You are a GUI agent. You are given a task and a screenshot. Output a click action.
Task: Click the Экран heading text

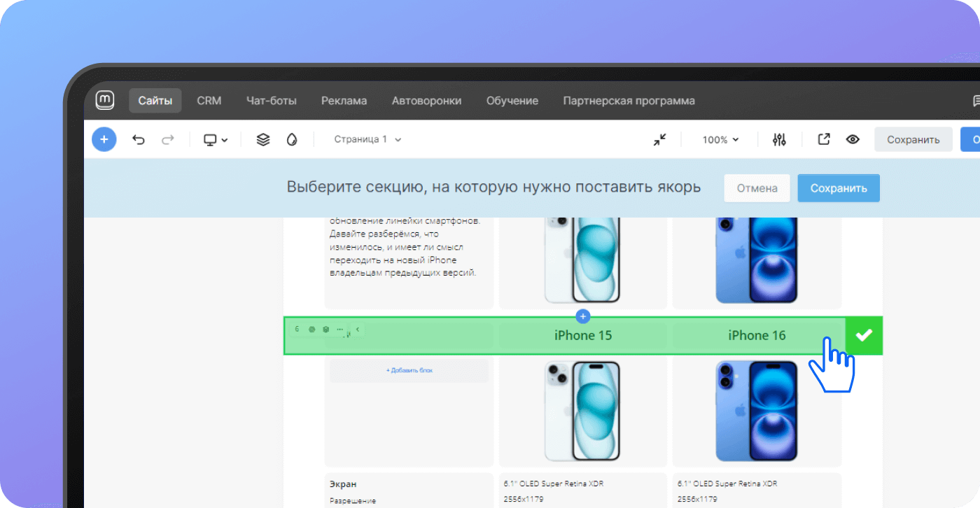[x=343, y=484]
